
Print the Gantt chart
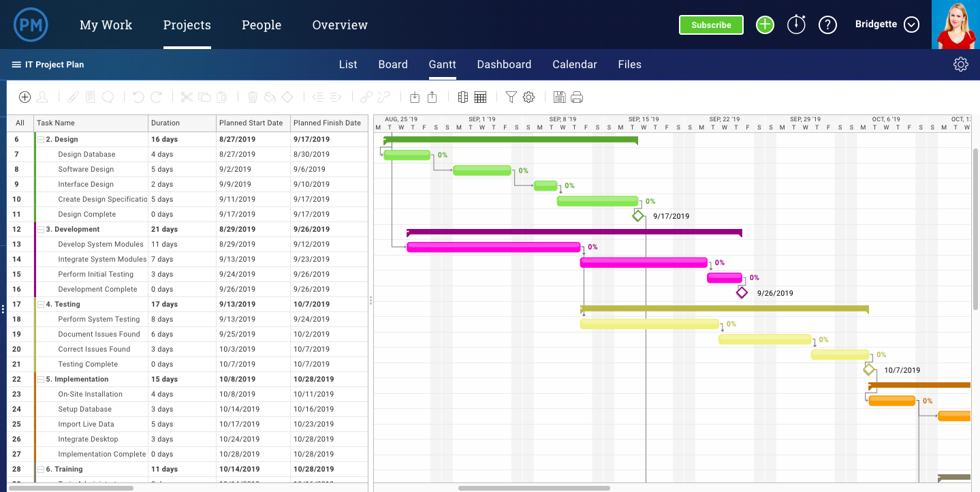(577, 97)
